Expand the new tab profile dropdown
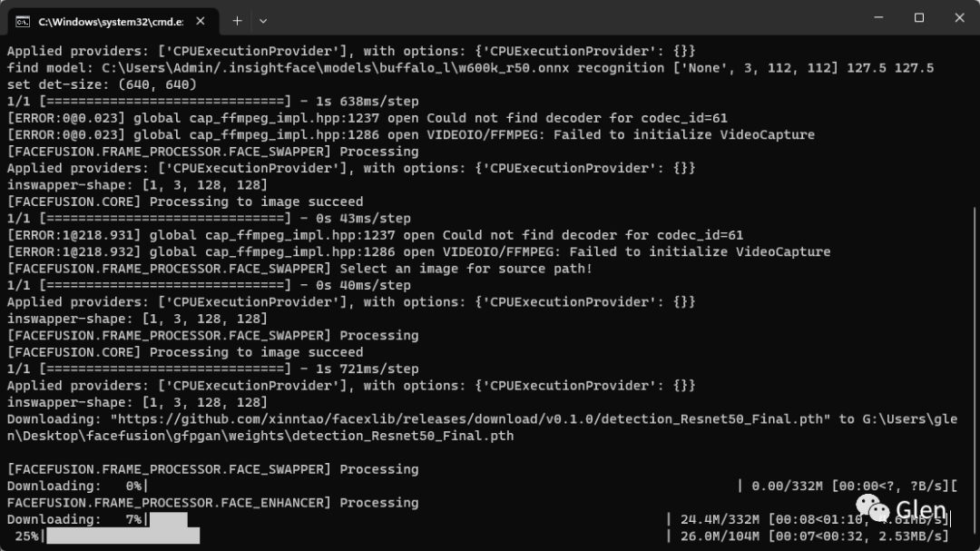The height and width of the screenshot is (551, 980). pos(263,21)
